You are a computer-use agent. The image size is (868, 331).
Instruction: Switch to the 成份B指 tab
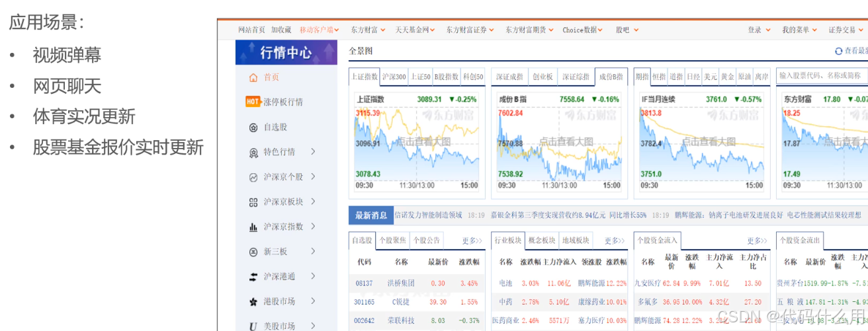coord(611,77)
